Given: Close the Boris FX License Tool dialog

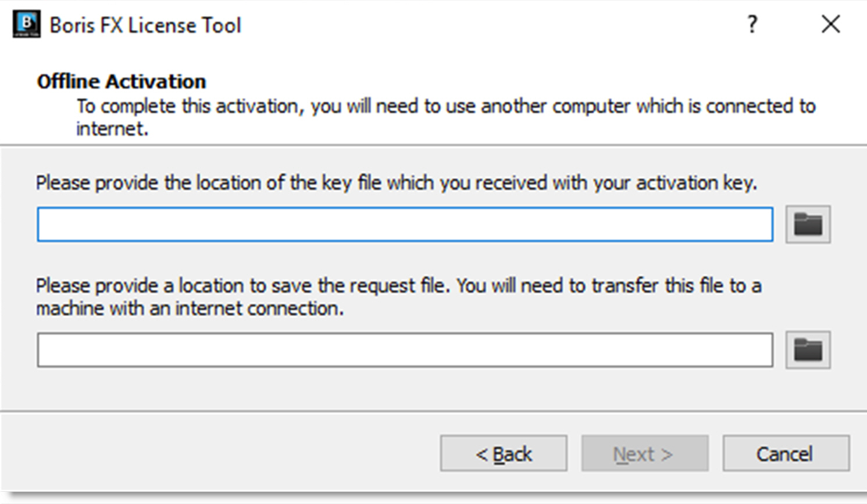Looking at the screenshot, I should point(830,24).
